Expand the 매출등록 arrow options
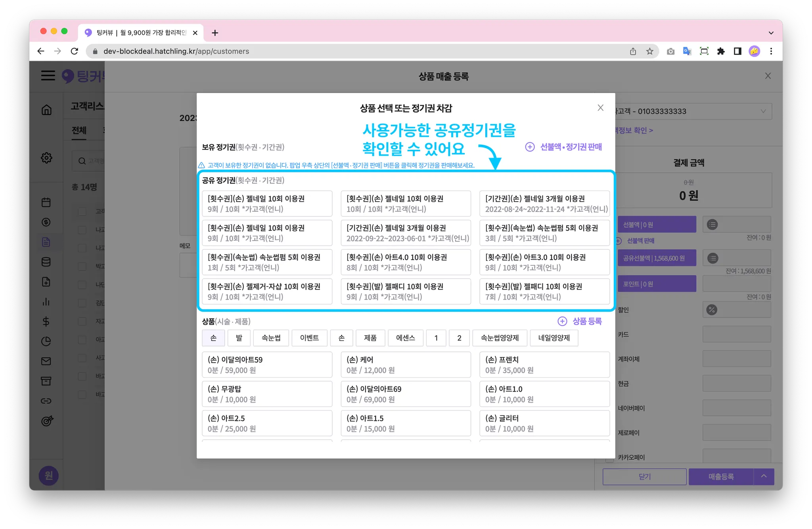This screenshot has height=529, width=812. pos(764,476)
